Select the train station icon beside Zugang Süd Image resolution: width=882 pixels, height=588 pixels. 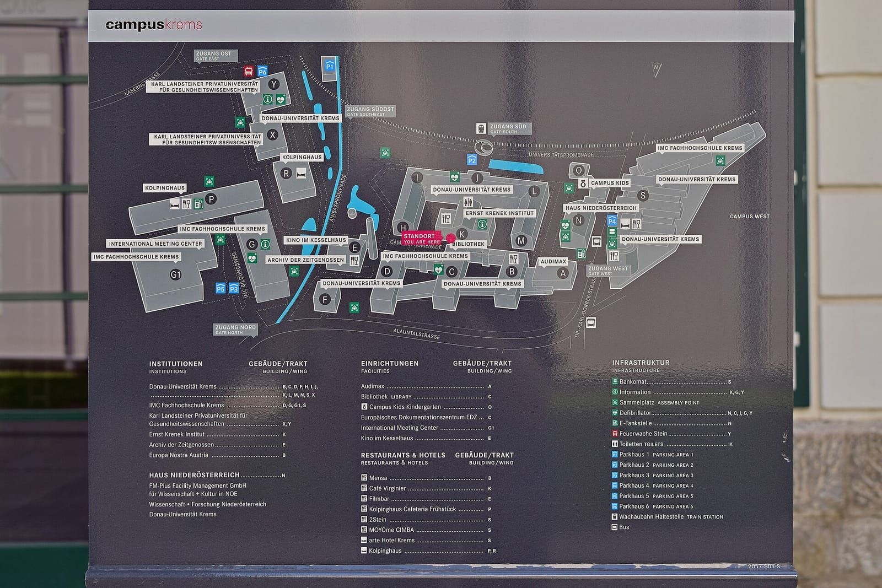(x=481, y=128)
